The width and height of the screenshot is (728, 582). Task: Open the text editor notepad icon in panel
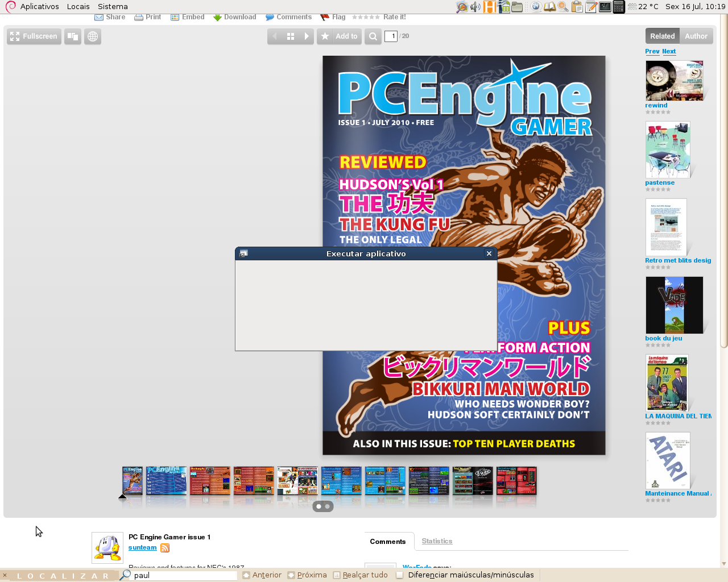591,7
